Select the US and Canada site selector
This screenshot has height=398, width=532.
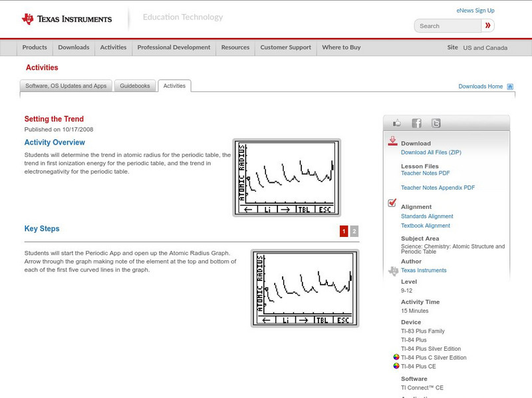(485, 48)
